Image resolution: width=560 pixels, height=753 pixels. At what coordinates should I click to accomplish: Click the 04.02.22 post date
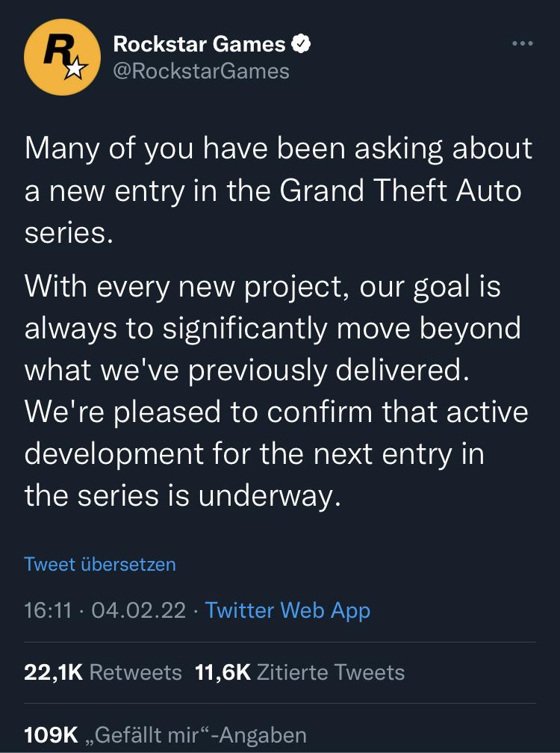(137, 610)
